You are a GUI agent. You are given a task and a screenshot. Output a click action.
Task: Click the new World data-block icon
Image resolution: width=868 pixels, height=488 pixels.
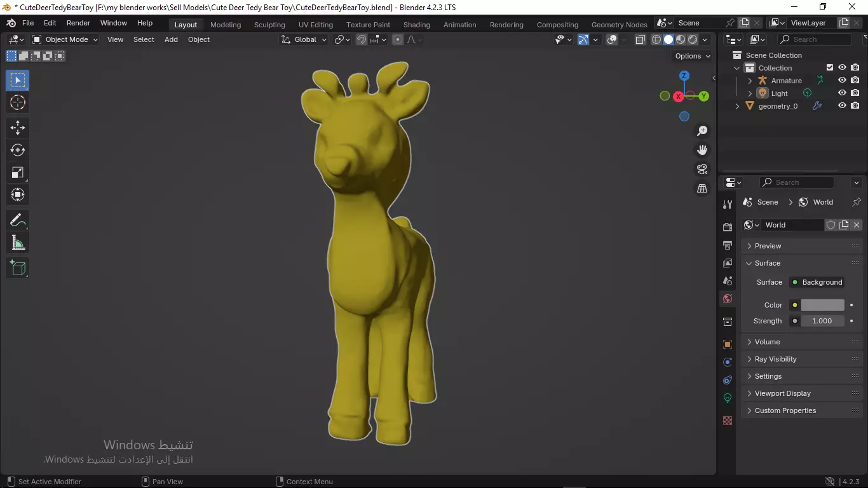click(x=844, y=225)
